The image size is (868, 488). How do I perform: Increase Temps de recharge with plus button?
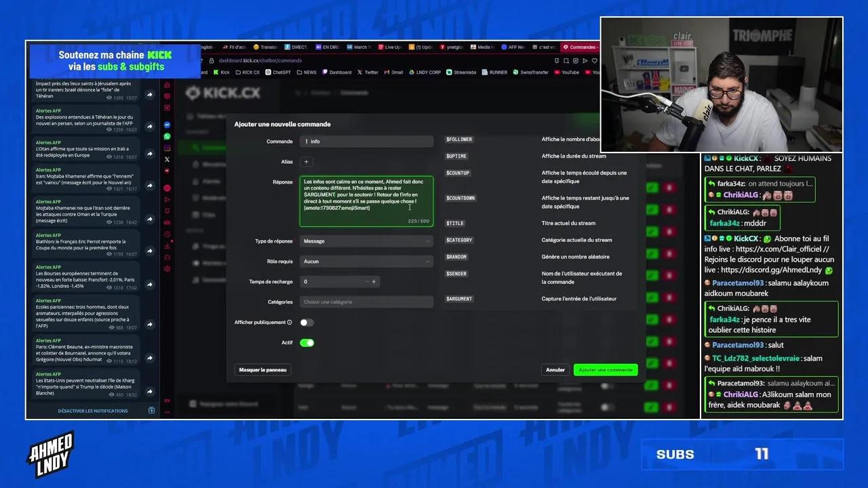374,282
